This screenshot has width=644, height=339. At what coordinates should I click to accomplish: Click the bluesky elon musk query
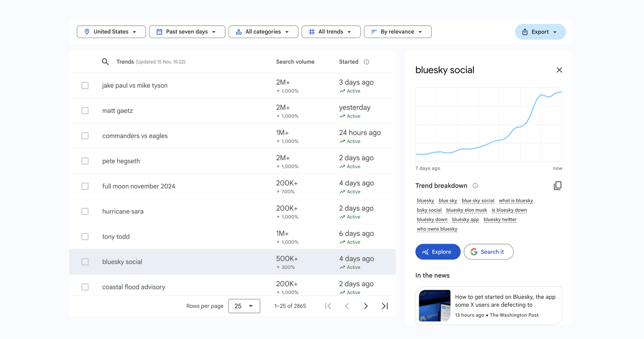[x=467, y=210]
